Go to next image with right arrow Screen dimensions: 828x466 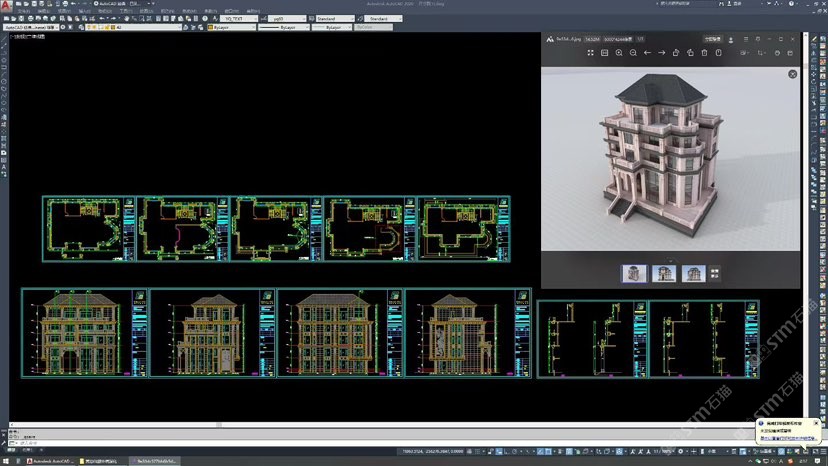click(x=661, y=52)
